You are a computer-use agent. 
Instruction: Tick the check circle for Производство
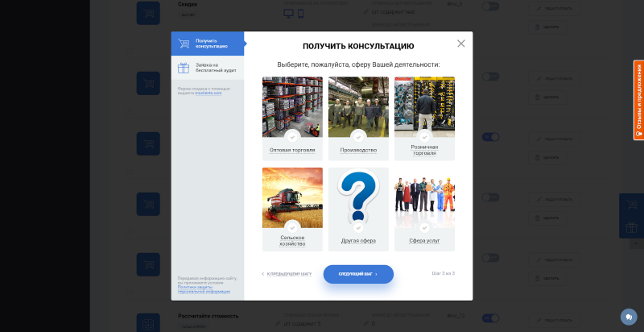click(358, 136)
